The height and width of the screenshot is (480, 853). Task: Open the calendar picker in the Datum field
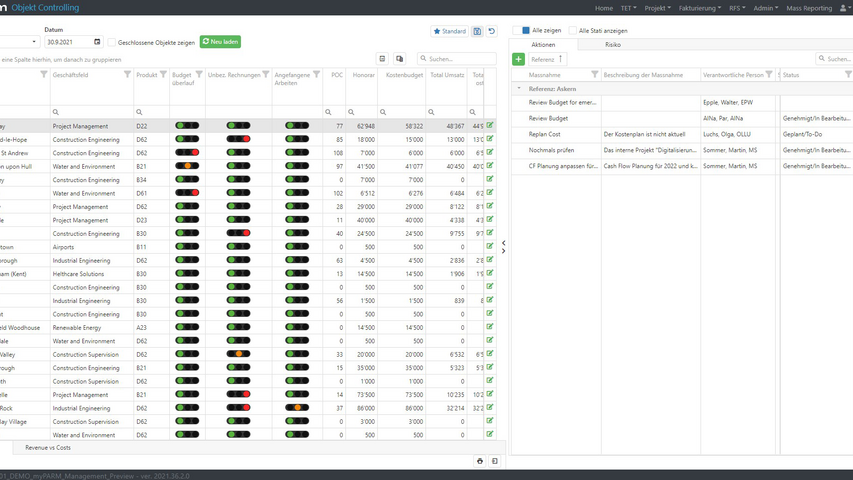click(97, 42)
